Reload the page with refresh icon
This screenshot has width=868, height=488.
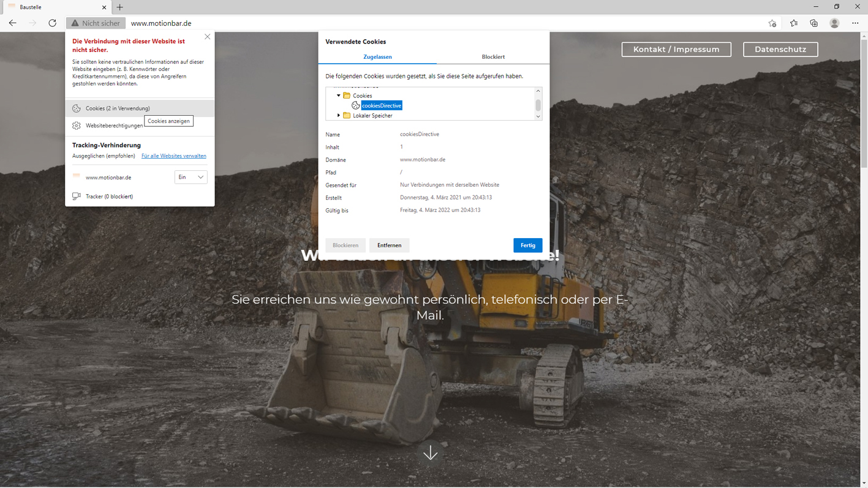tap(53, 23)
